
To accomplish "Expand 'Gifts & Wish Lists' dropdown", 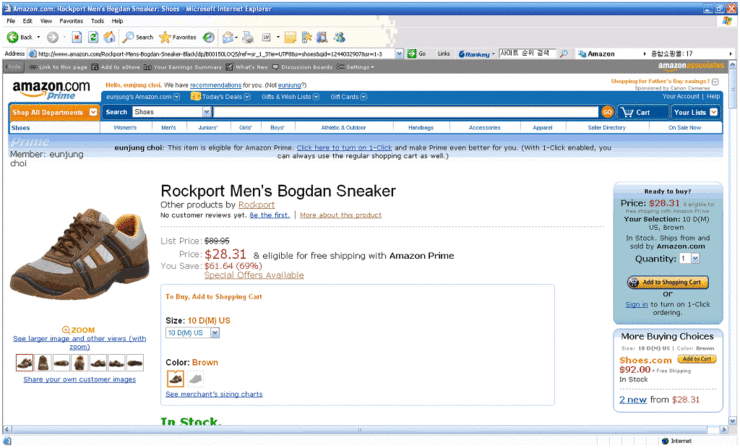I will (316, 97).
